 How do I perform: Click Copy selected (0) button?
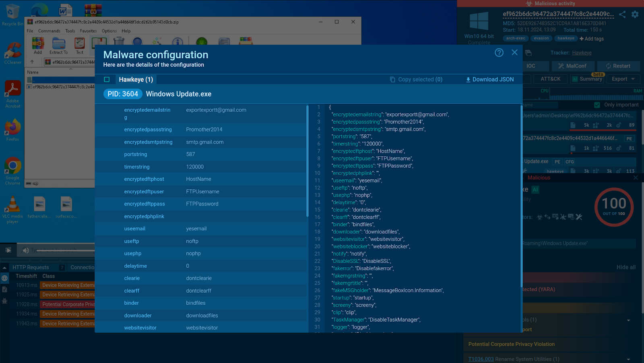(416, 80)
